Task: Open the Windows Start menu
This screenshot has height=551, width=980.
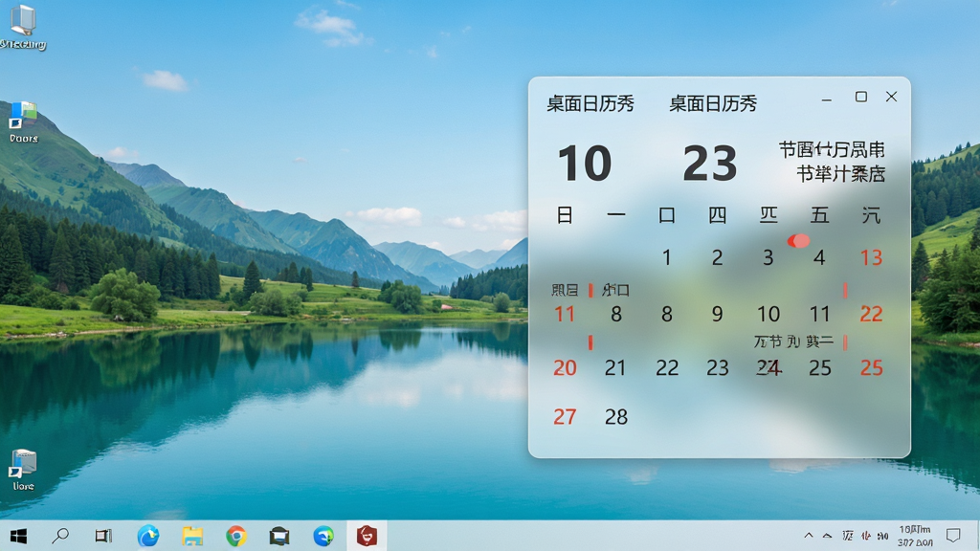Action: (18, 536)
